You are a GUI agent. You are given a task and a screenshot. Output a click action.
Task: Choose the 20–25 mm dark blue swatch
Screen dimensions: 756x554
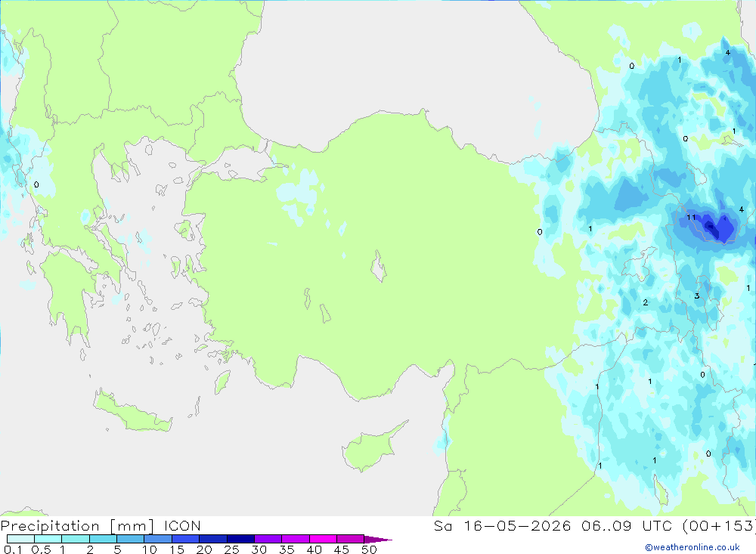(x=213, y=539)
